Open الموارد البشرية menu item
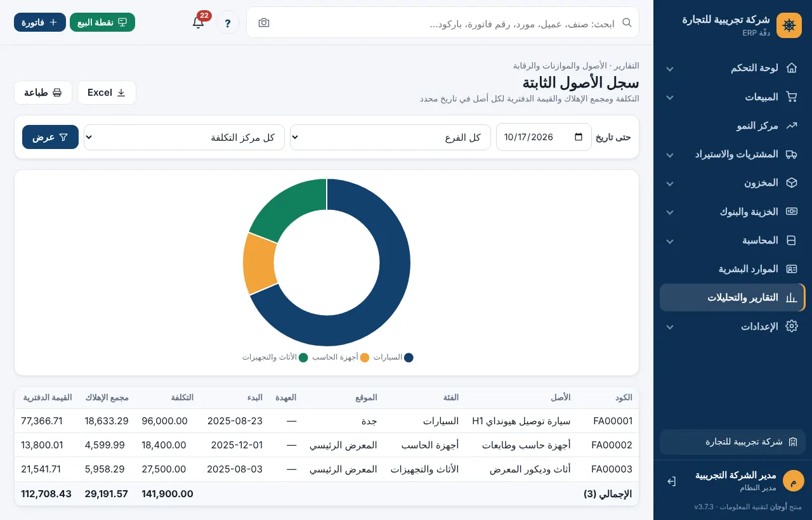This screenshot has height=520, width=812. coord(732,269)
